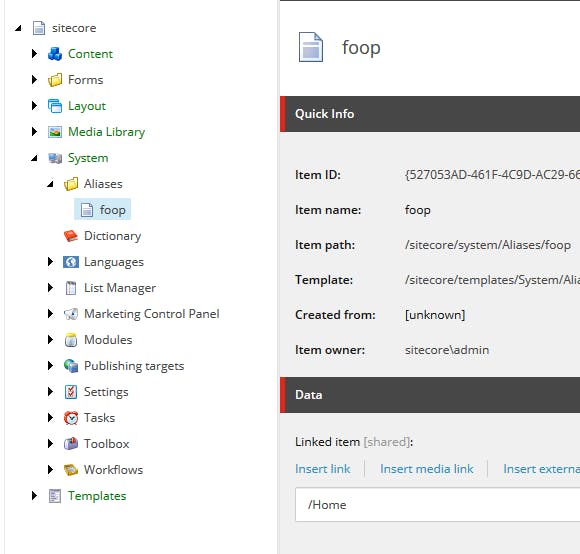Screen dimensions: 580x554
Task: Click the Forms folder icon
Action: click(x=55, y=80)
